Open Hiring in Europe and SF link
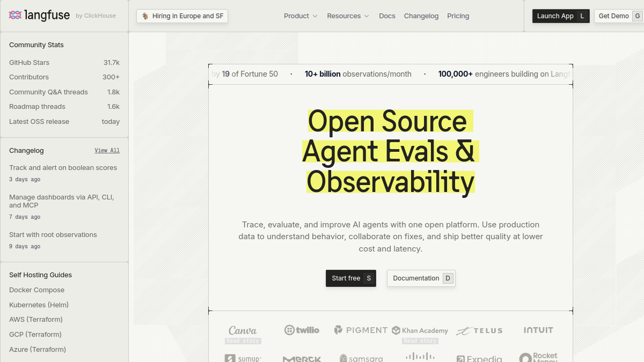 pyautogui.click(x=182, y=16)
